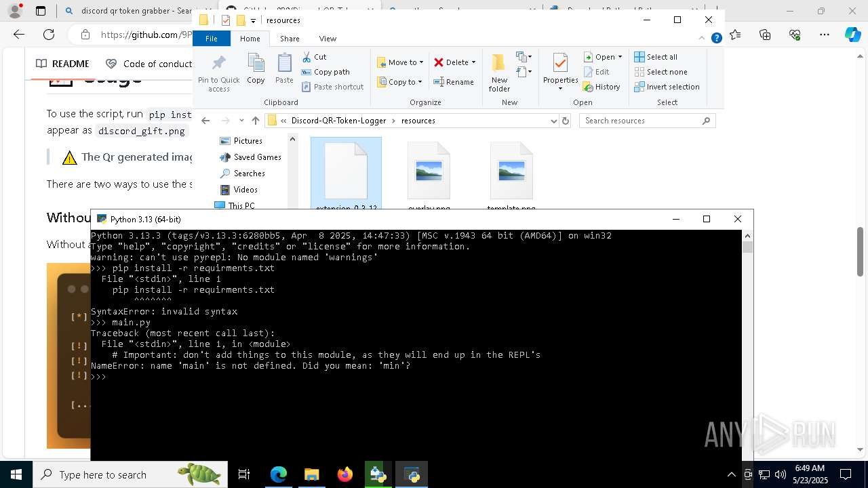Open Explorer Help question mark icon
This screenshot has width=868, height=488.
coord(716,39)
